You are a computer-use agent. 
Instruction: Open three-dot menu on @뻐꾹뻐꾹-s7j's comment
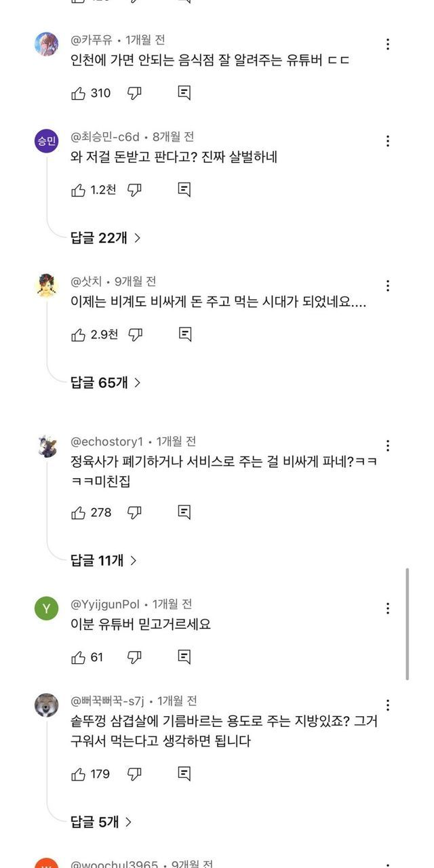[388, 705]
